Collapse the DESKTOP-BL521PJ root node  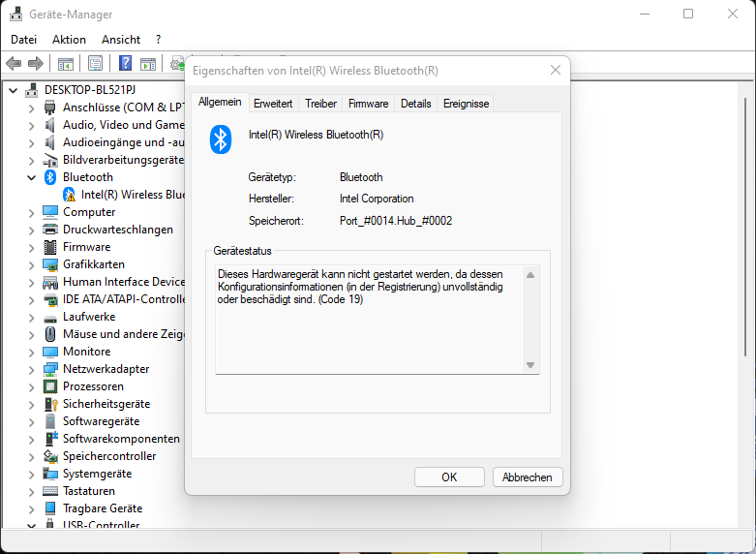coord(13,90)
